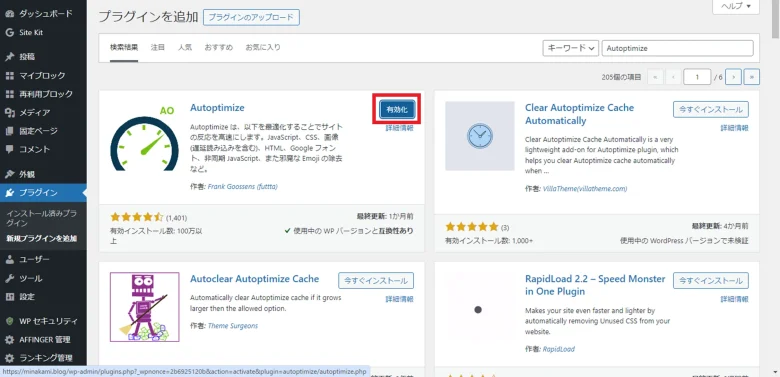Select the プラグイン plugins menu icon
780x377 pixels.
[9, 193]
